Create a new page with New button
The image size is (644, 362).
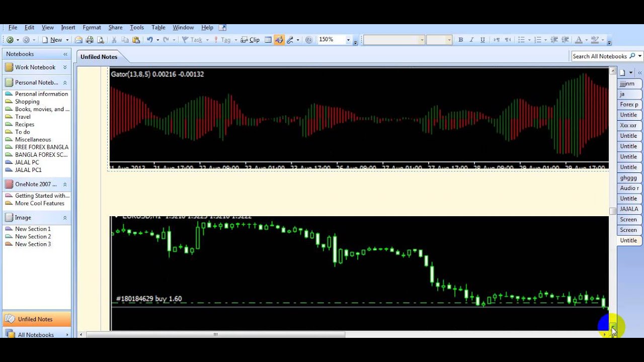[52, 40]
